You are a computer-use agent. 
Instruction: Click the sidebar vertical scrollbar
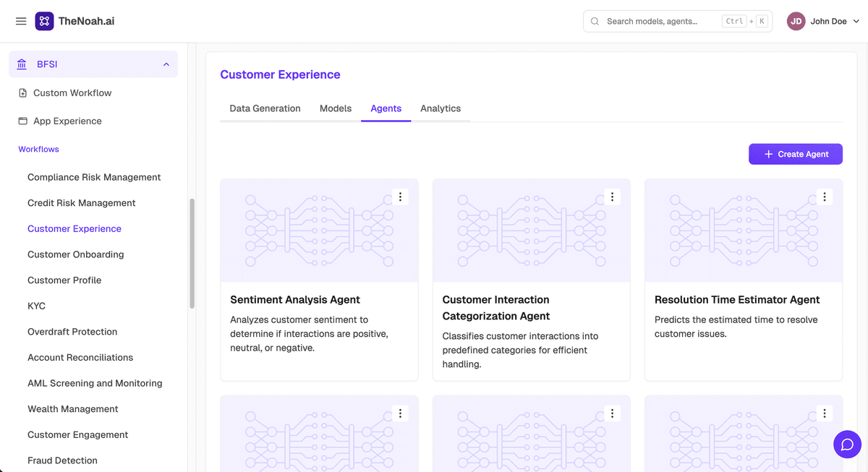tap(192, 253)
